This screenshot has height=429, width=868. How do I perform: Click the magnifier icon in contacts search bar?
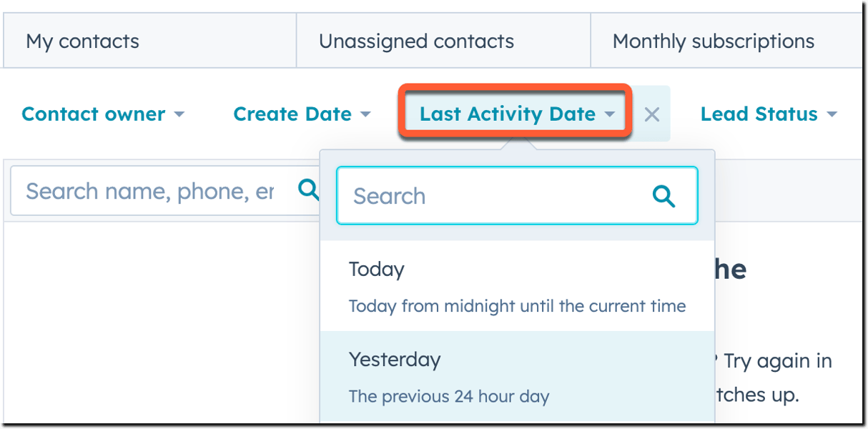click(x=308, y=190)
